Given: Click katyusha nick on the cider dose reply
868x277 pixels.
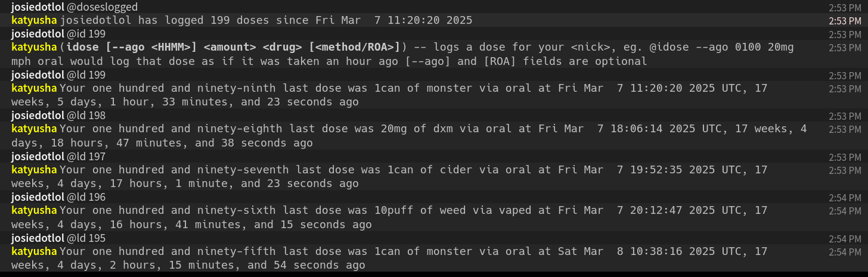Looking at the screenshot, I should click(34, 170).
